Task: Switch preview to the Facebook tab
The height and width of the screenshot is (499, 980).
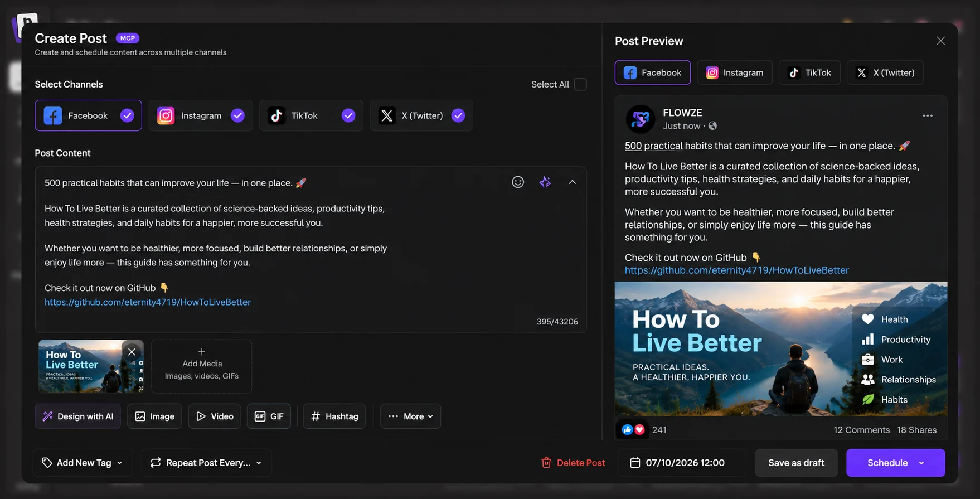Action: coord(653,72)
